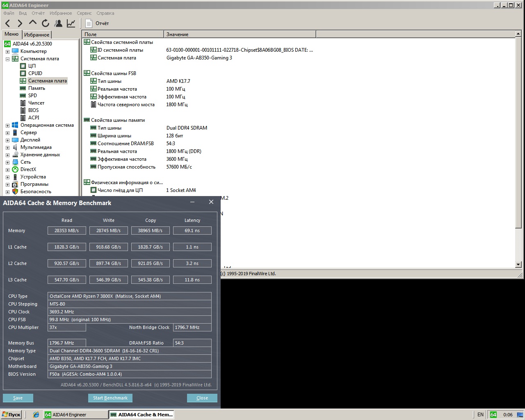Screen dimensions: 525x420
Task: Select BIOS in the tree
Action: 33,110
